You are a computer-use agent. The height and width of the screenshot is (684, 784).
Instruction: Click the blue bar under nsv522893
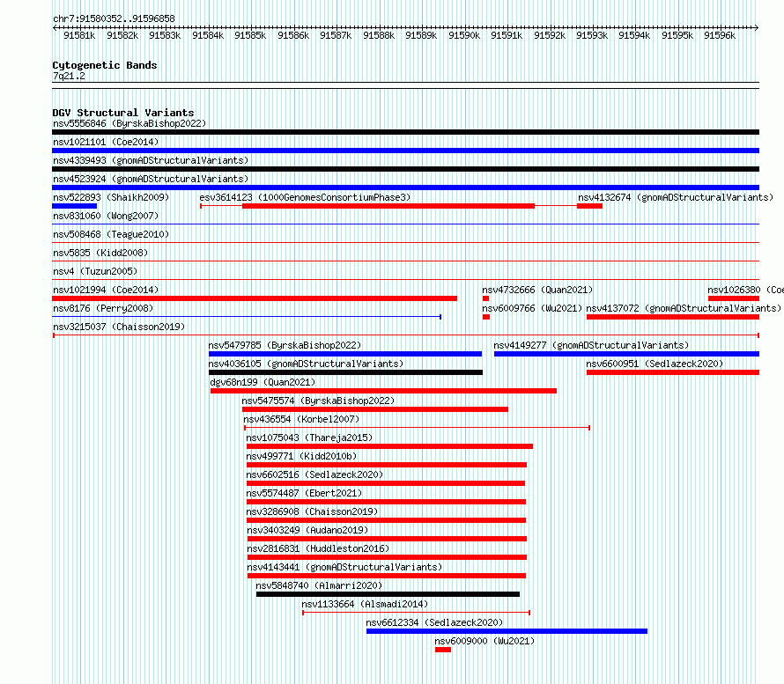(x=75, y=206)
